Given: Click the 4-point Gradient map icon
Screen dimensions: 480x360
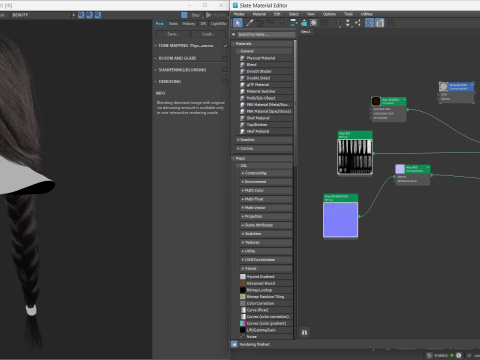Looking at the screenshot, I should pos(243,277).
